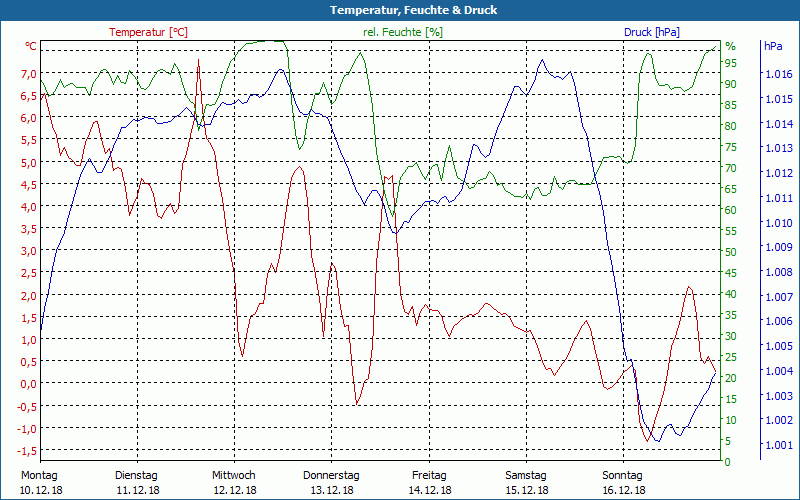Image resolution: width=800 pixels, height=500 pixels.
Task: Click the '1.004' pressure axis value
Action: 779,371
